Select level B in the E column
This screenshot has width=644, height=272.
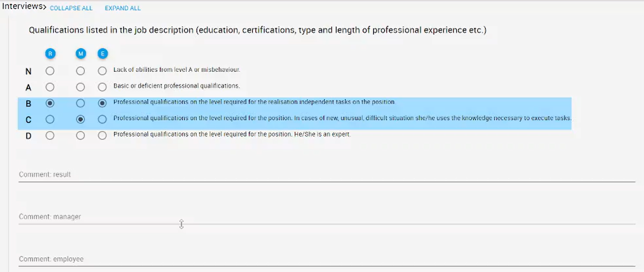(102, 103)
